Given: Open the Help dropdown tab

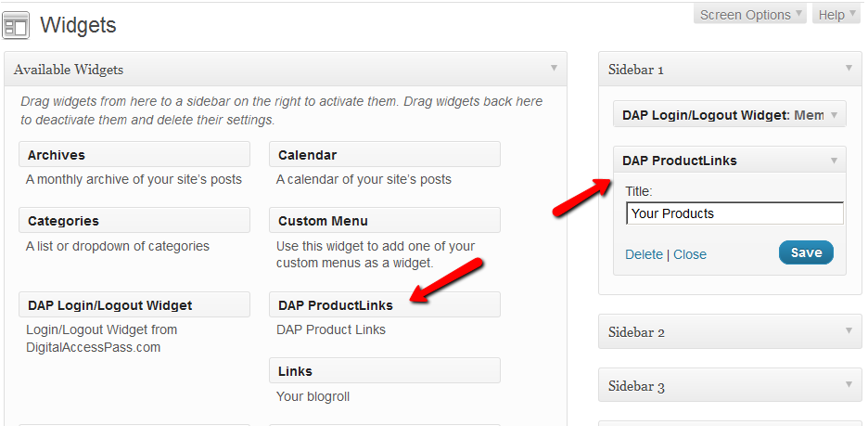Looking at the screenshot, I should click(836, 14).
